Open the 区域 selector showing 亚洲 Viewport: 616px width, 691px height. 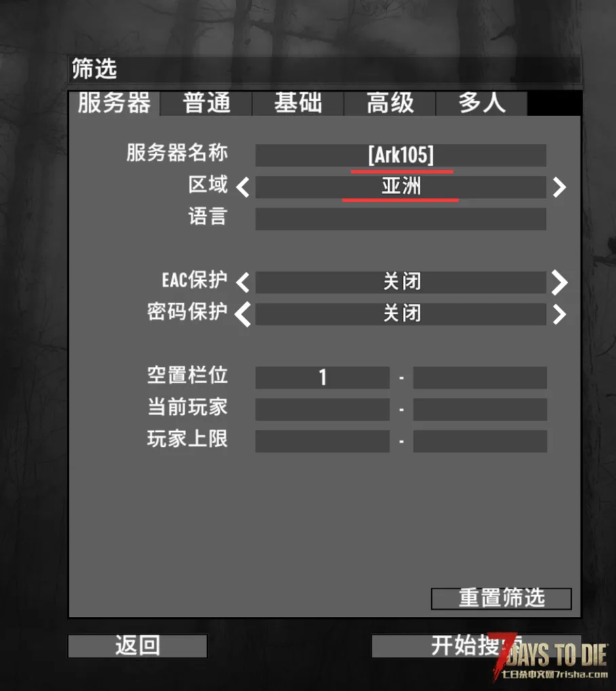(401, 187)
